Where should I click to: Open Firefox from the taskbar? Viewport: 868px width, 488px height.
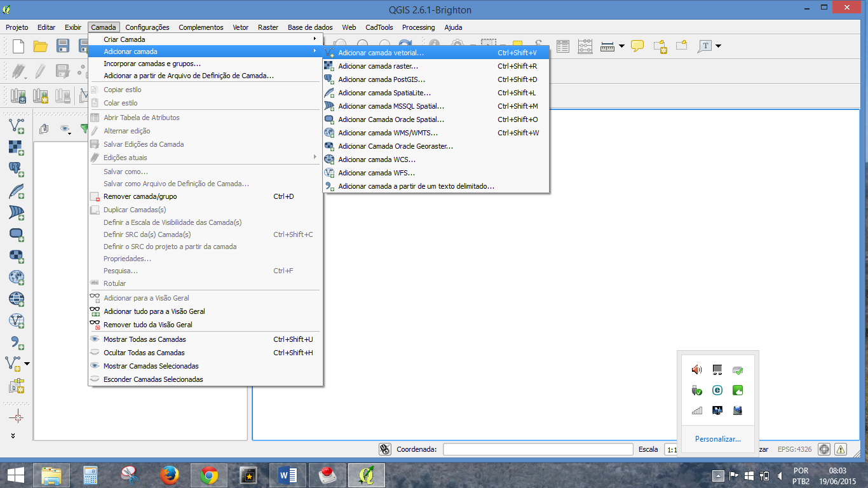pyautogui.click(x=169, y=475)
